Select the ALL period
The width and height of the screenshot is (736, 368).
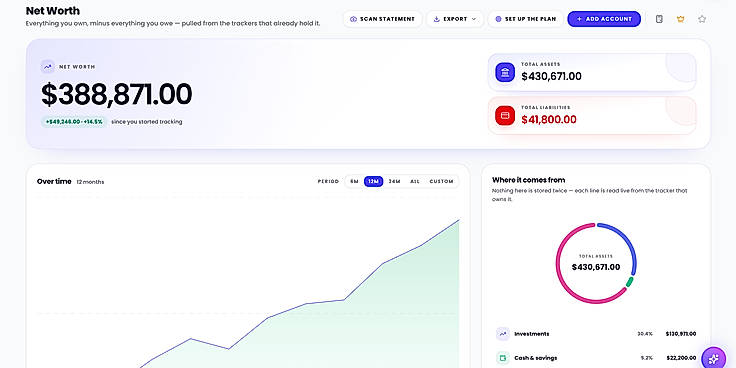click(x=415, y=182)
